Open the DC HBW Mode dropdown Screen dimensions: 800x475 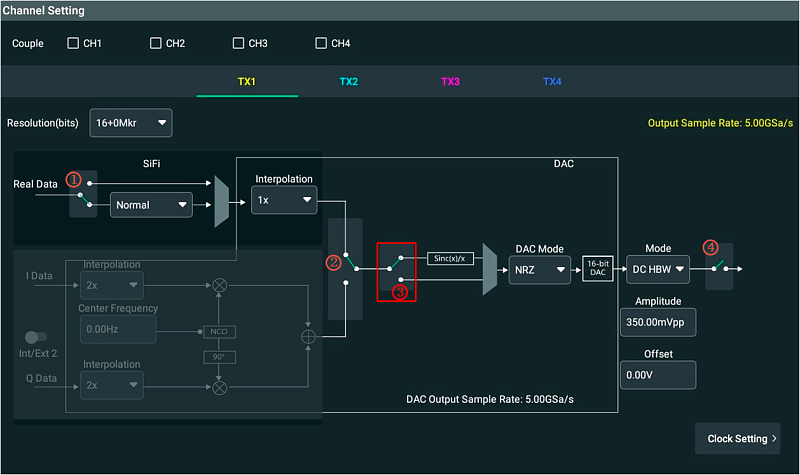coord(657,269)
